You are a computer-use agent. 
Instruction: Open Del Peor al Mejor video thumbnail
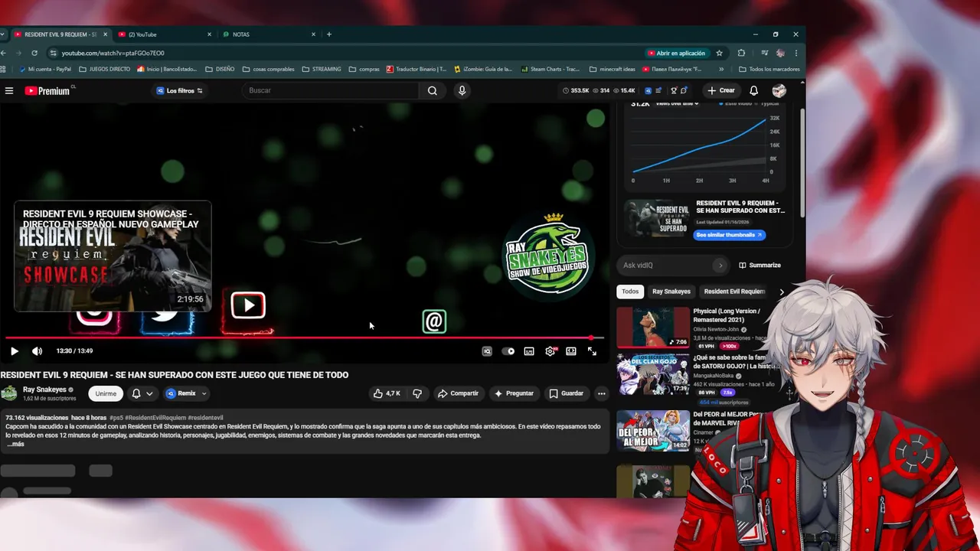click(653, 431)
